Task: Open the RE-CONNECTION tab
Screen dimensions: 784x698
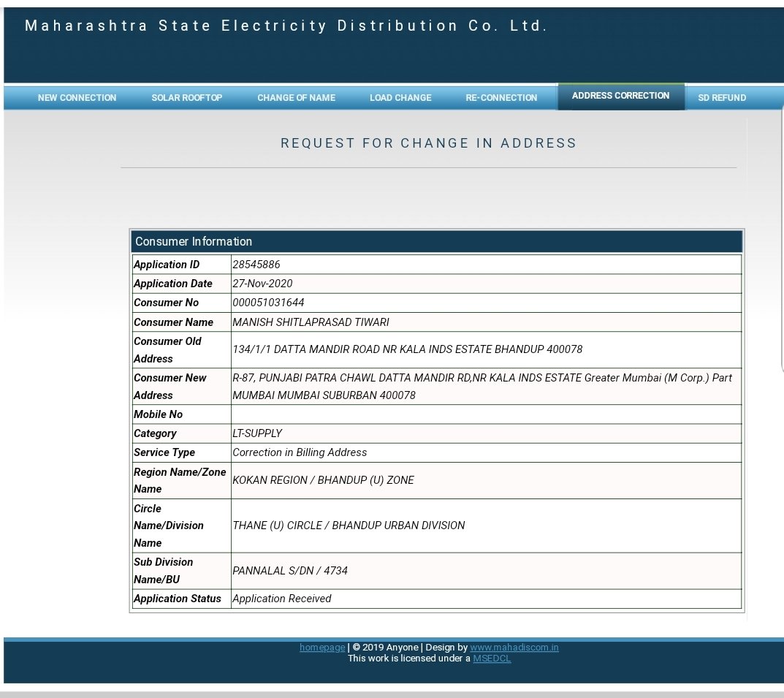Action: (x=501, y=97)
